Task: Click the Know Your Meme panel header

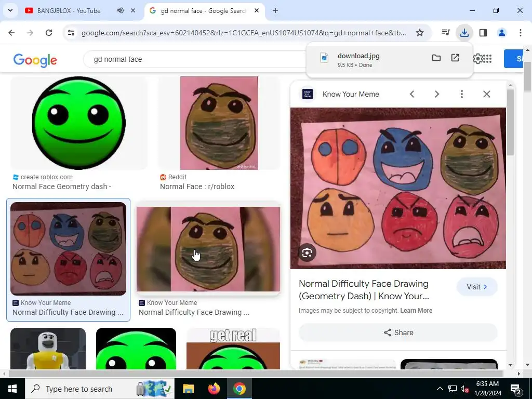Action: coord(351,95)
